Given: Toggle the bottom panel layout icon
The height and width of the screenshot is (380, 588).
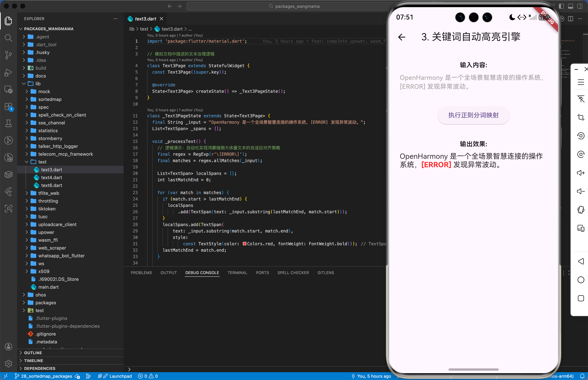Looking at the screenshot, I should pyautogui.click(x=570, y=6).
